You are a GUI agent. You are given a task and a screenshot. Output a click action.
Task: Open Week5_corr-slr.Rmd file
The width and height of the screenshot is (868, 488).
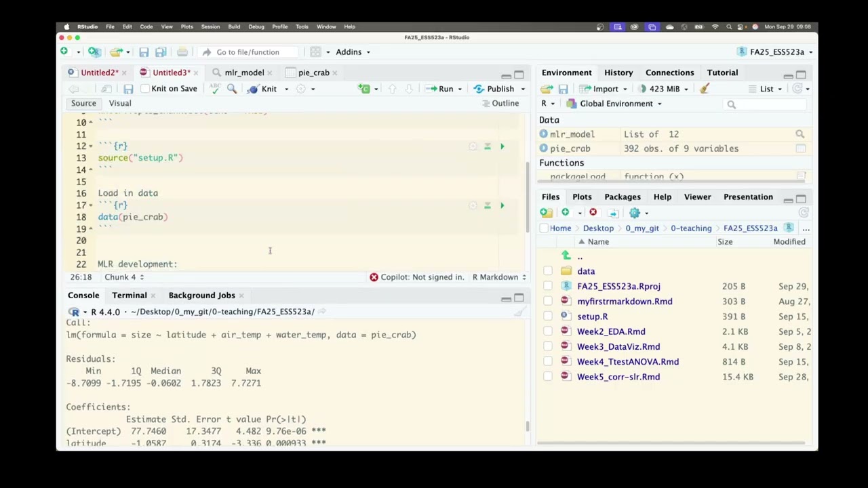pyautogui.click(x=618, y=377)
